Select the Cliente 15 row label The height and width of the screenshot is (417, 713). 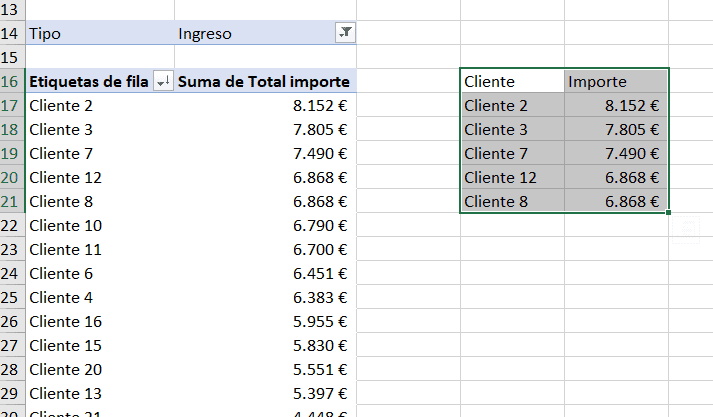(100, 346)
